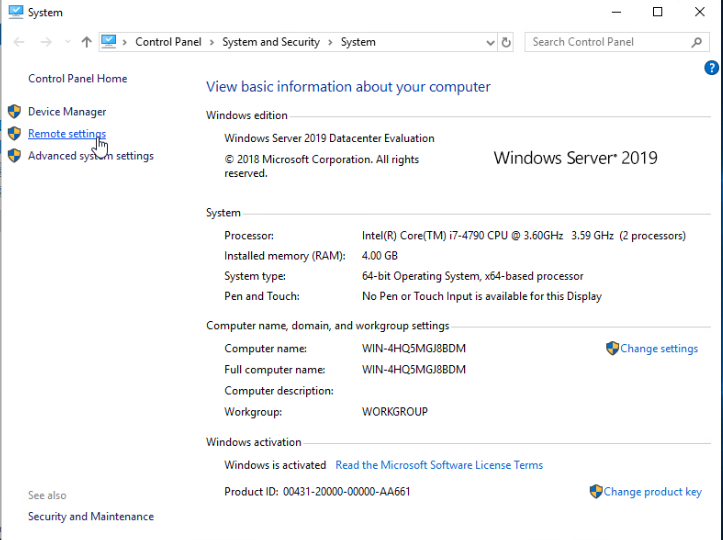Click the System window title icon

pos(16,12)
